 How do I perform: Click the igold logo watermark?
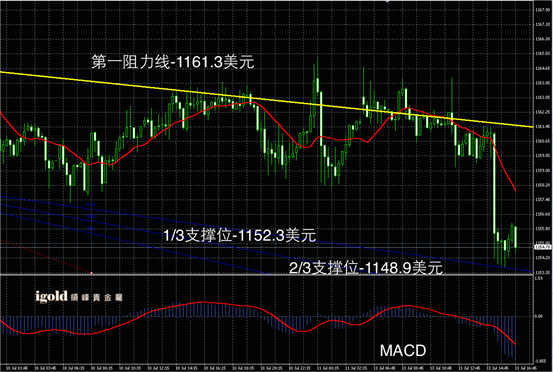[79, 297]
